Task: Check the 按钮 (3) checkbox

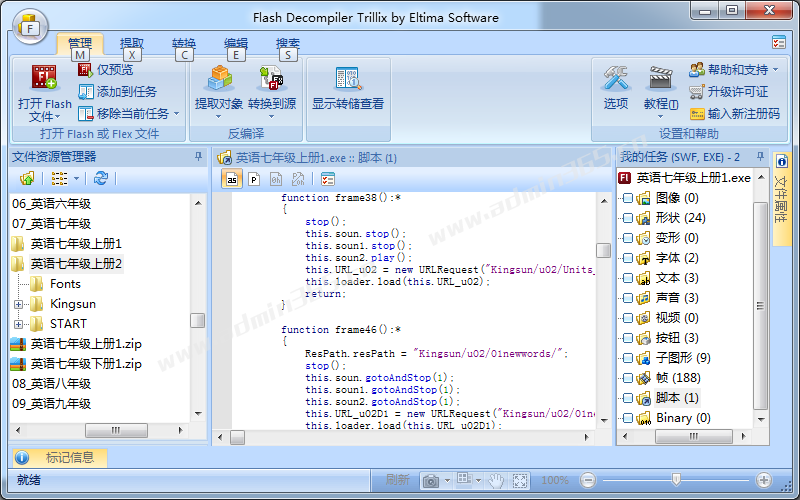Action: pyautogui.click(x=628, y=338)
